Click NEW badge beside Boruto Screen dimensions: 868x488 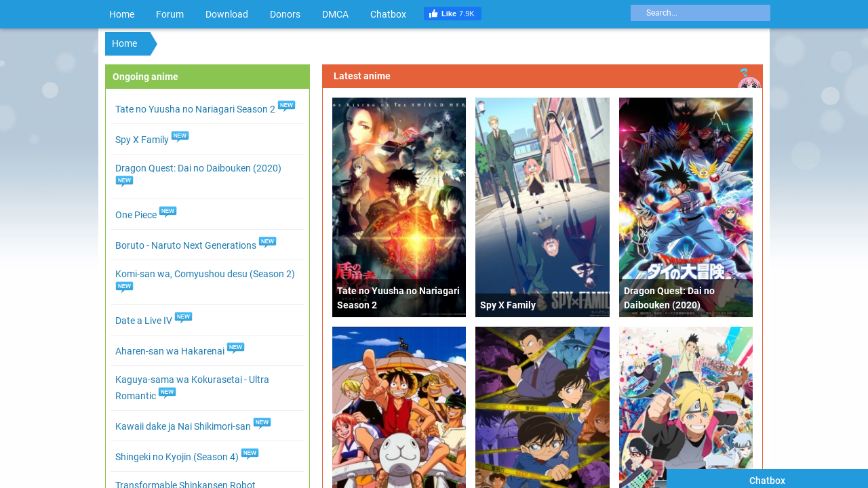(267, 243)
